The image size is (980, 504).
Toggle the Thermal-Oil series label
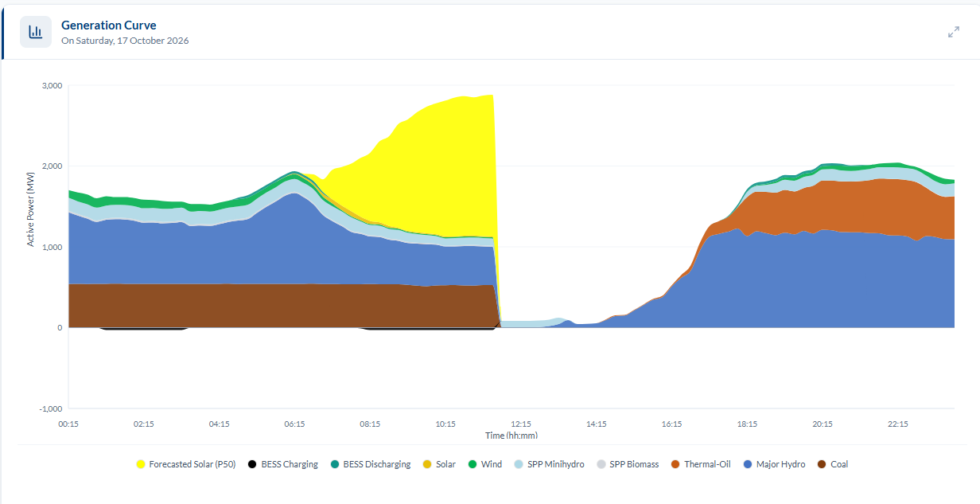(x=707, y=464)
